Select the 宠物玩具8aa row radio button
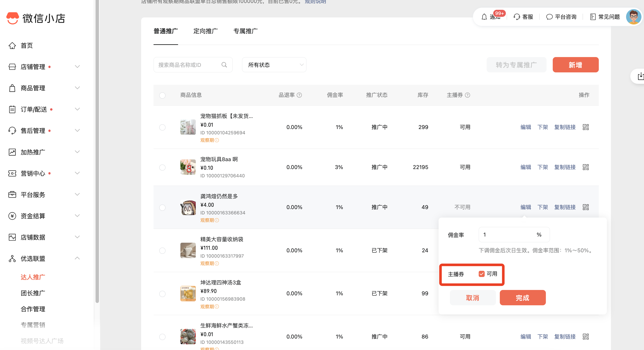Viewport: 644px width, 350px height. point(162,167)
